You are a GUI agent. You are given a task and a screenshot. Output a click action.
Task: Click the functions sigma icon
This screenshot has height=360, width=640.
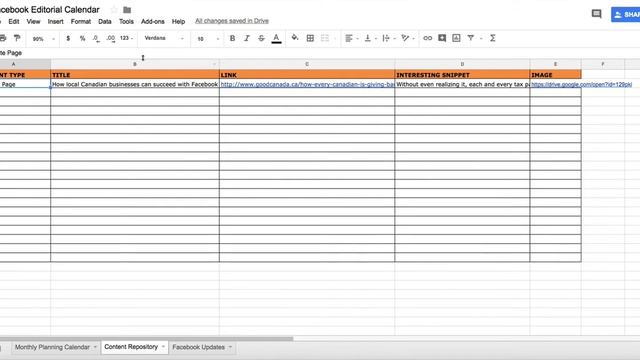coord(493,38)
